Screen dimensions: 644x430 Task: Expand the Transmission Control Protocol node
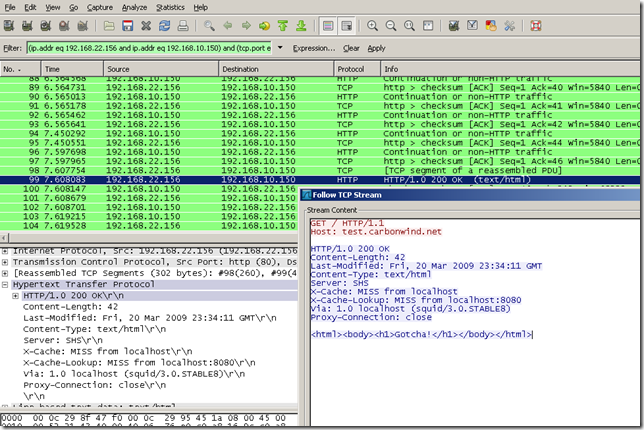6,262
